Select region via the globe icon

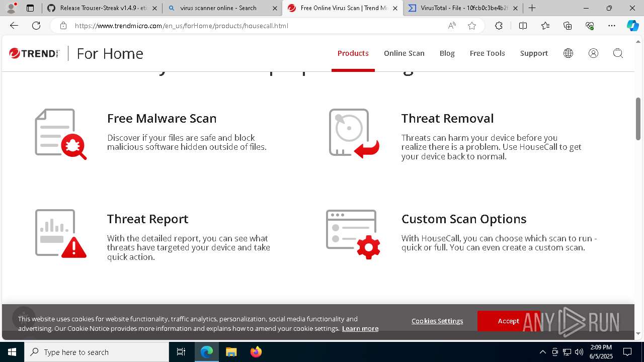(568, 53)
